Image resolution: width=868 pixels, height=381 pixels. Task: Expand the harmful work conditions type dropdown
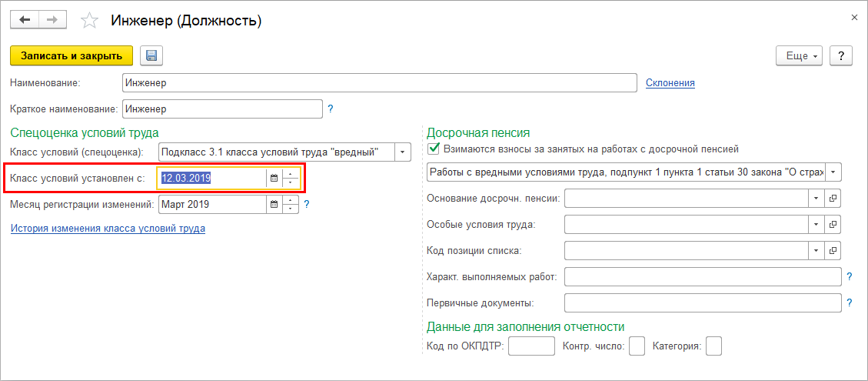tap(833, 172)
